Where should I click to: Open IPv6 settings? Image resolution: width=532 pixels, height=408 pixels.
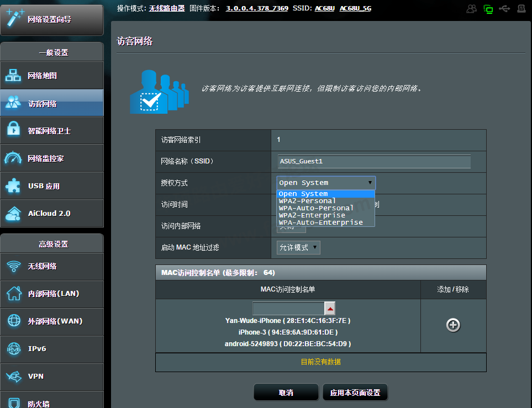point(52,349)
